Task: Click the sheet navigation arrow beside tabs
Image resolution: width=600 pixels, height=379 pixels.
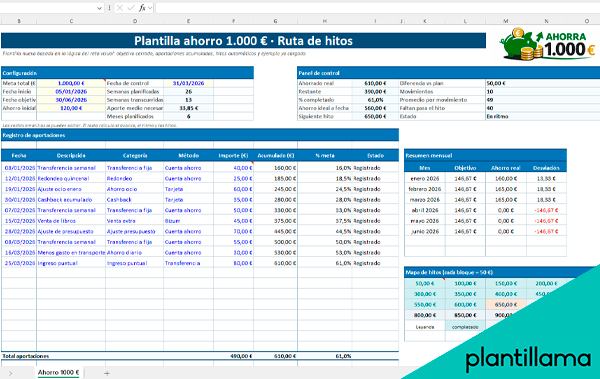Action: (x=10, y=373)
